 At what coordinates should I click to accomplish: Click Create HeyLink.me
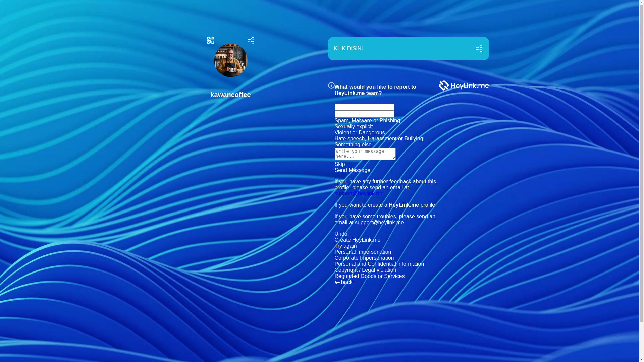[x=357, y=240]
